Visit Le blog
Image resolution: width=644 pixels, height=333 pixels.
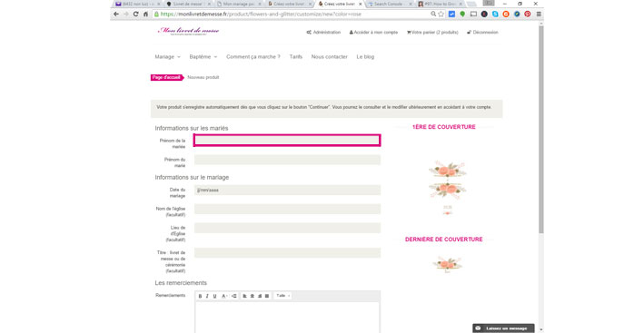365,56
